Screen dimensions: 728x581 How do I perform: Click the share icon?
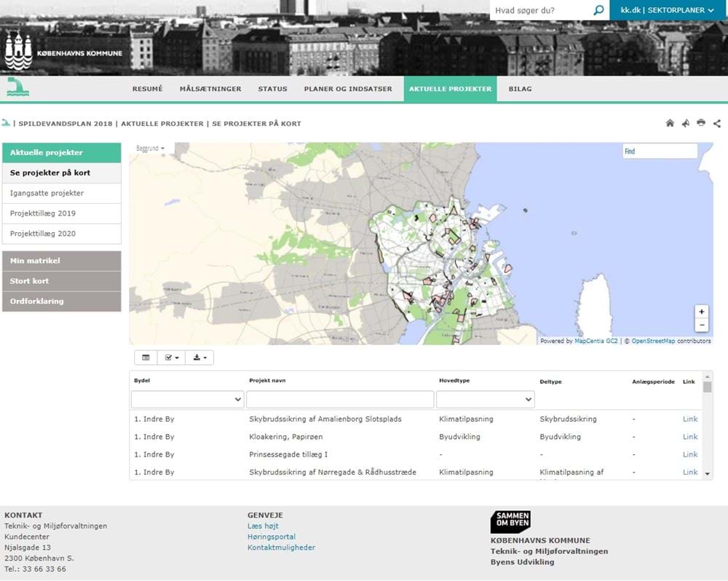click(x=717, y=123)
